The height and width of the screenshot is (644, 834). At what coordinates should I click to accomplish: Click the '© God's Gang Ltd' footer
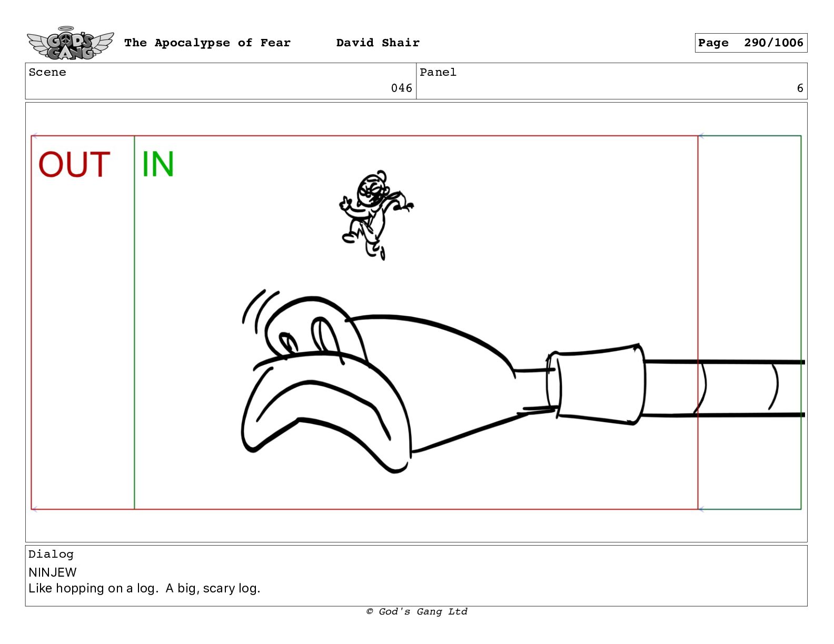point(417,611)
